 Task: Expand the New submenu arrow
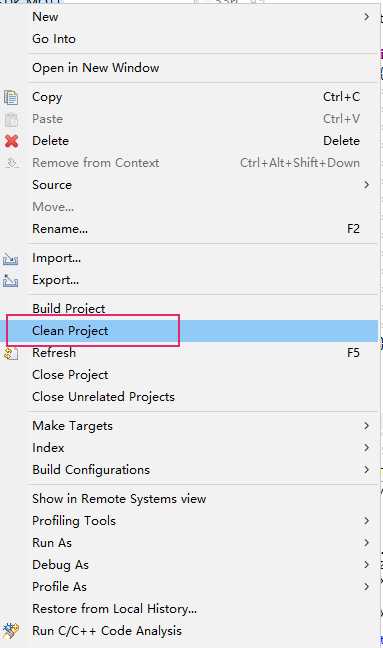pyautogui.click(x=366, y=17)
